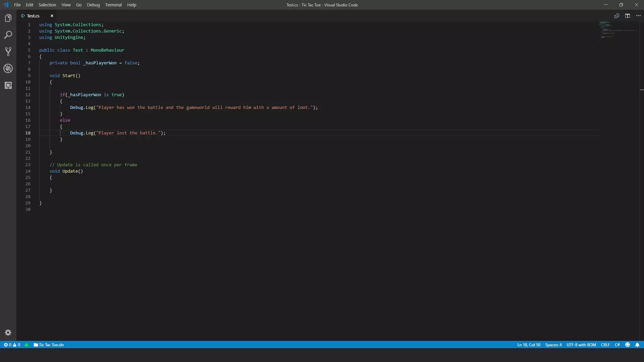The image size is (644, 362).
Task: Open the Extensions view icon
Action: pyautogui.click(x=8, y=85)
